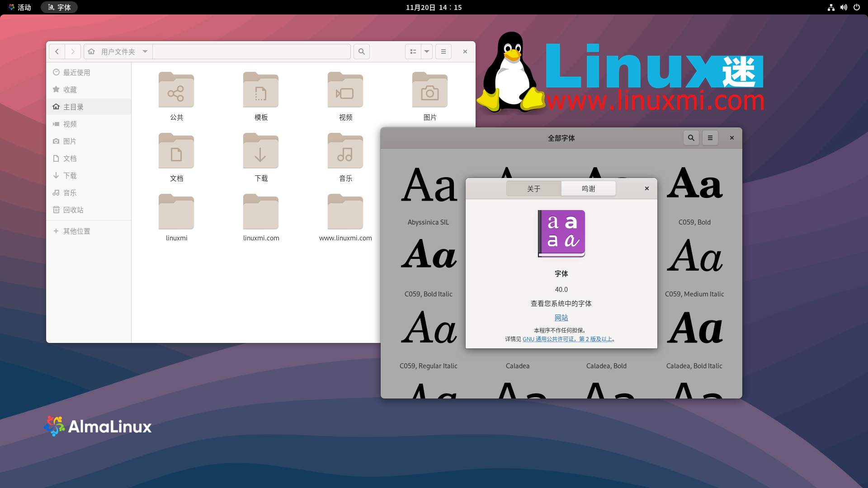Select the www.linuxmi.com folder
This screenshot has height=488, width=868.
[345, 212]
